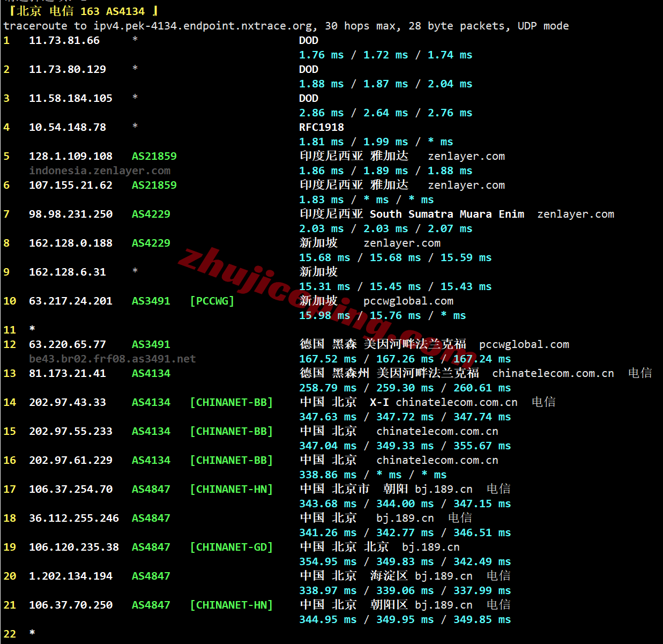
Task: Select the AS21859 label on hop 5
Action: coord(154,156)
